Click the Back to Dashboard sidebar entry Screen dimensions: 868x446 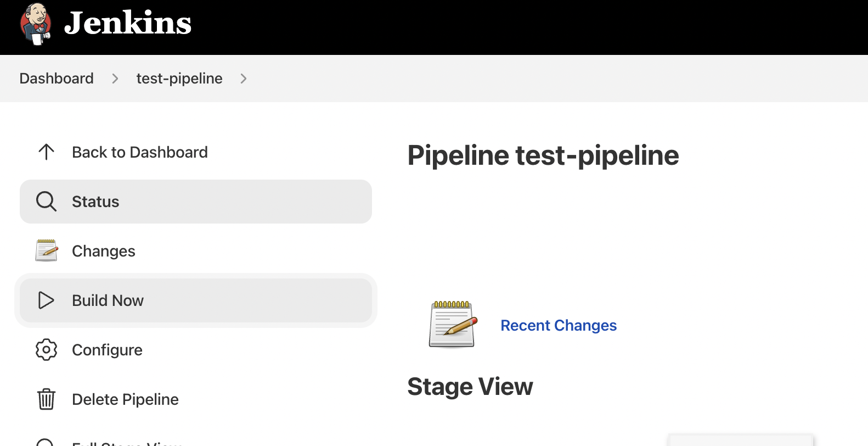click(140, 152)
